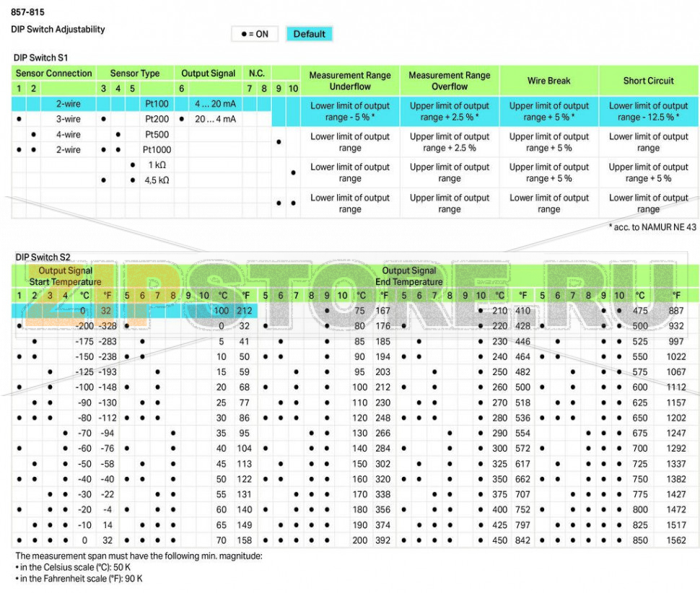Select the "475" end temperature cell
The image size is (700, 593).
coord(639,310)
